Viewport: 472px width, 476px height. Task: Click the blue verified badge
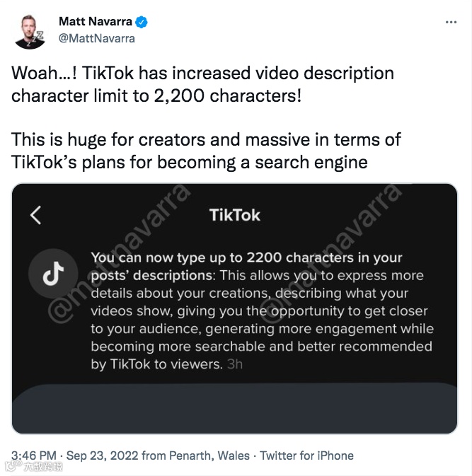(x=142, y=23)
